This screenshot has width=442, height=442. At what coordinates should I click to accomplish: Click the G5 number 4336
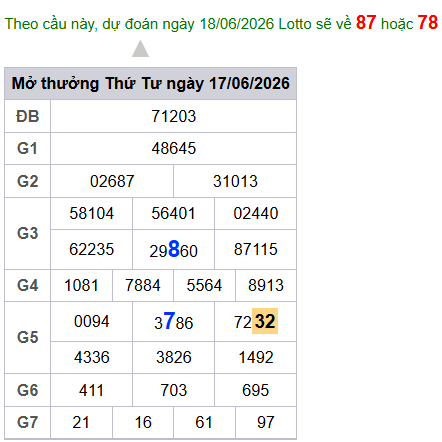coord(92,357)
